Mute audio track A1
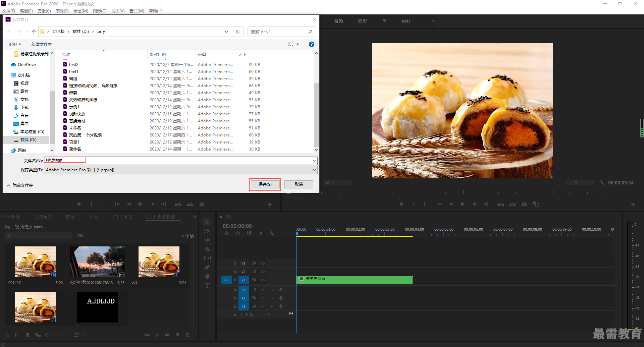The width and height of the screenshot is (644, 347). click(263, 290)
